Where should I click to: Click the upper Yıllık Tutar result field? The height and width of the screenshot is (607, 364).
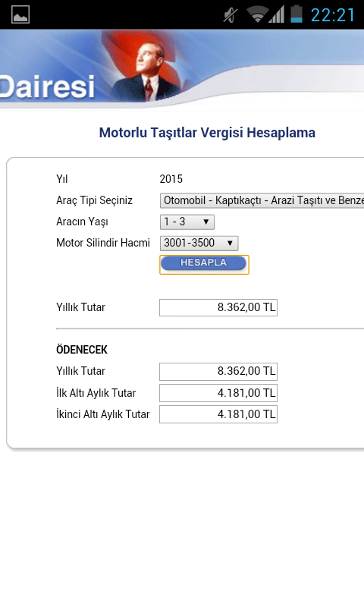click(x=218, y=307)
